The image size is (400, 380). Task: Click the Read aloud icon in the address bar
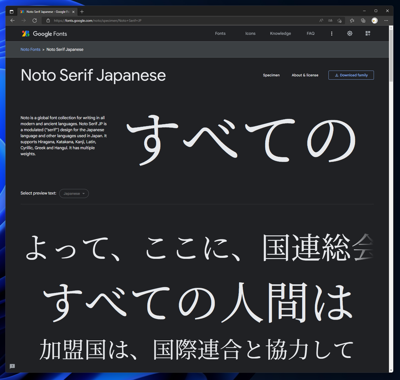point(321,21)
